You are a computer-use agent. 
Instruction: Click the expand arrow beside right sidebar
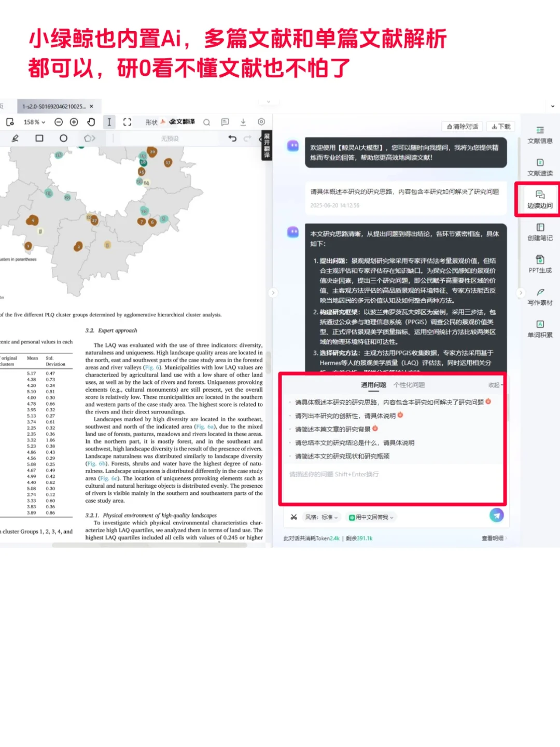(x=521, y=293)
